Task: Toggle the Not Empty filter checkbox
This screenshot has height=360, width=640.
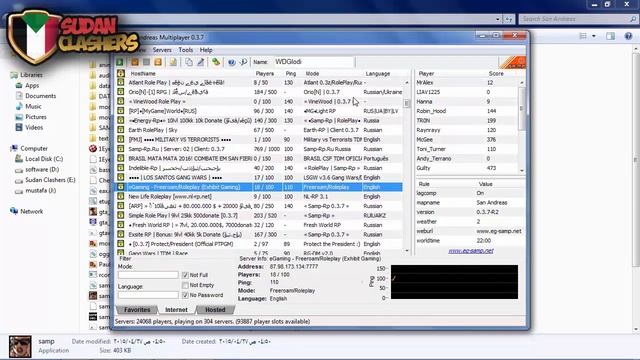Action: tap(185, 285)
